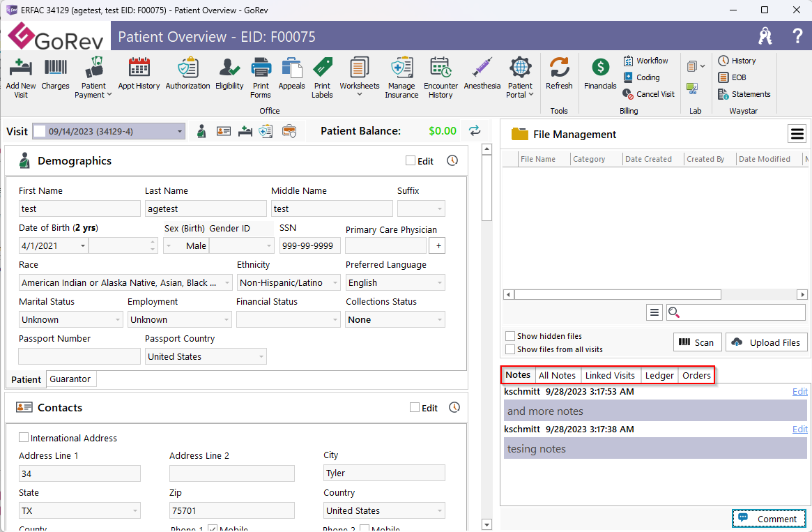The height and width of the screenshot is (532, 812).
Task: Open the Appt History calendar
Action: point(139,73)
